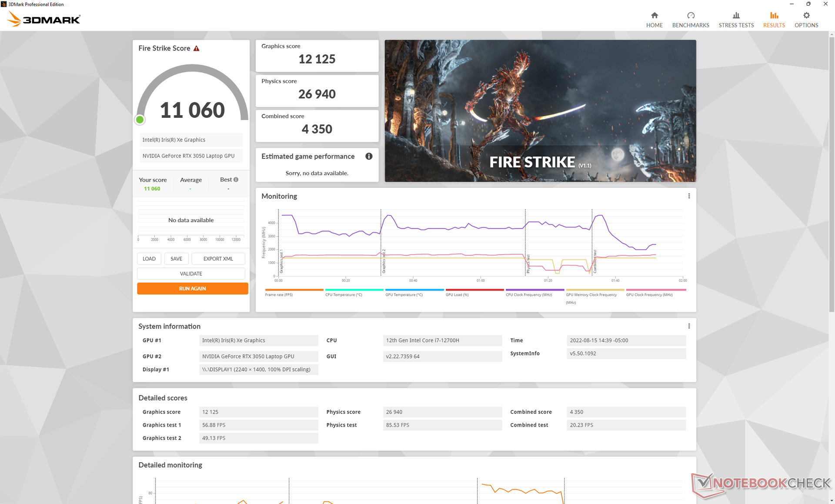The image size is (835, 504).
Task: Click the Estimated game performance info icon
Action: point(369,156)
